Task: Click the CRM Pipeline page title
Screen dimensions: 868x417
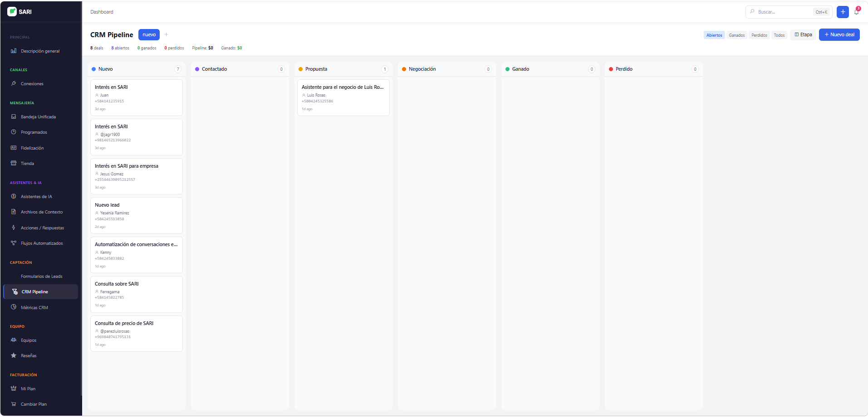Action: click(x=112, y=35)
